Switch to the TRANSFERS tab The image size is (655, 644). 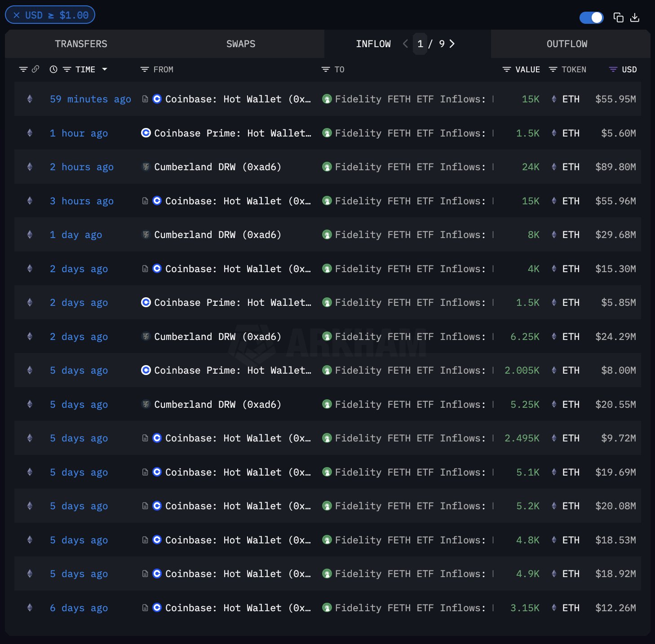point(81,44)
